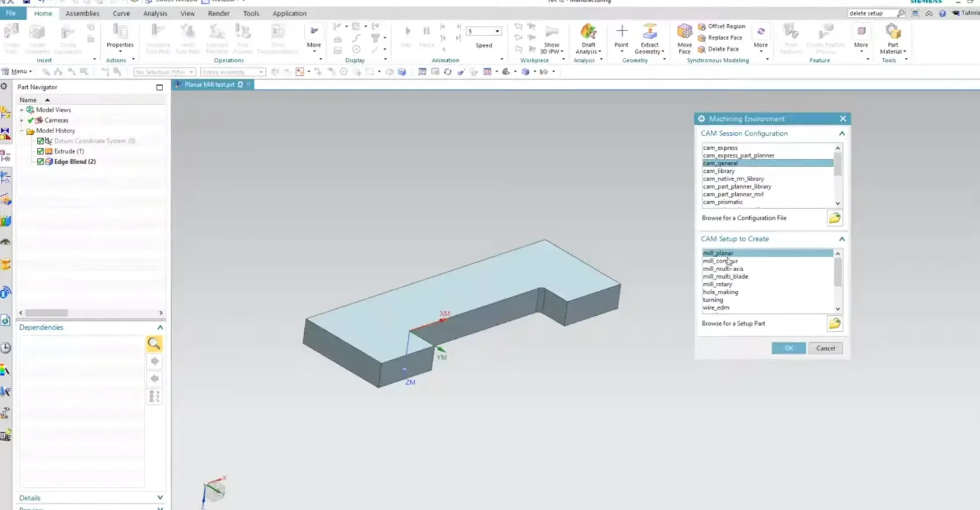Click the help question mark icon

coord(942,13)
